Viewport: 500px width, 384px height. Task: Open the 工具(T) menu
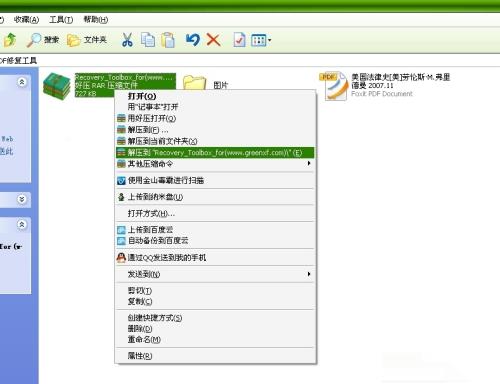61,20
